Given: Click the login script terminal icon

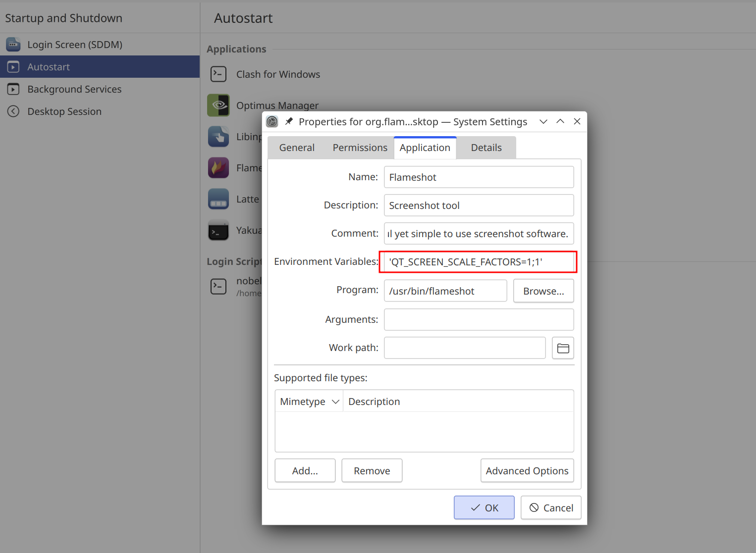Looking at the screenshot, I should pos(218,286).
